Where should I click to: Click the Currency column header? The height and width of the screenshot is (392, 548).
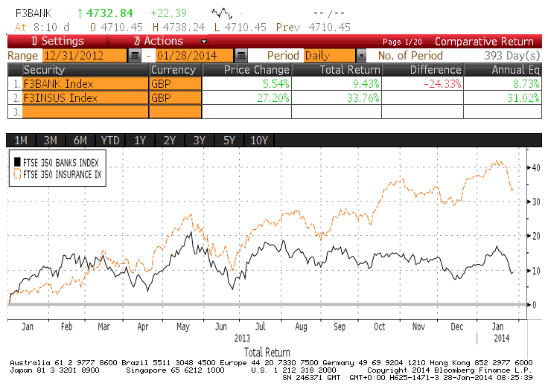click(x=176, y=70)
